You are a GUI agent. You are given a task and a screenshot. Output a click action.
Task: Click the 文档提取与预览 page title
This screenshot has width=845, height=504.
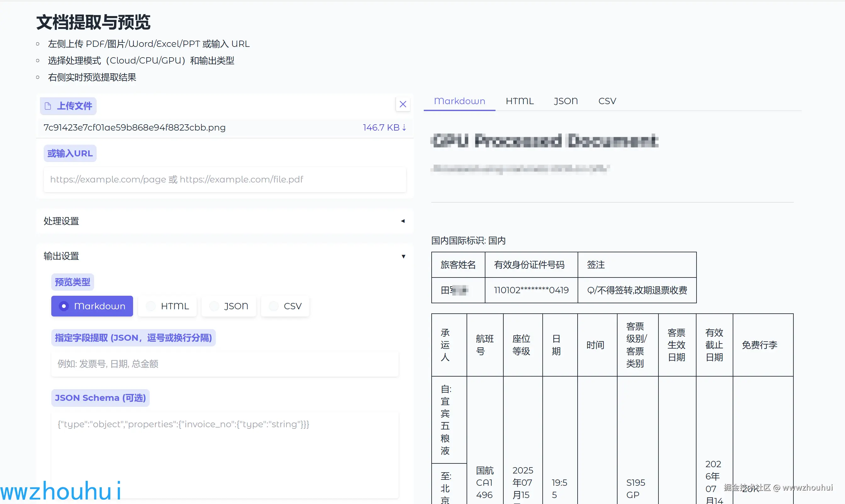93,22
